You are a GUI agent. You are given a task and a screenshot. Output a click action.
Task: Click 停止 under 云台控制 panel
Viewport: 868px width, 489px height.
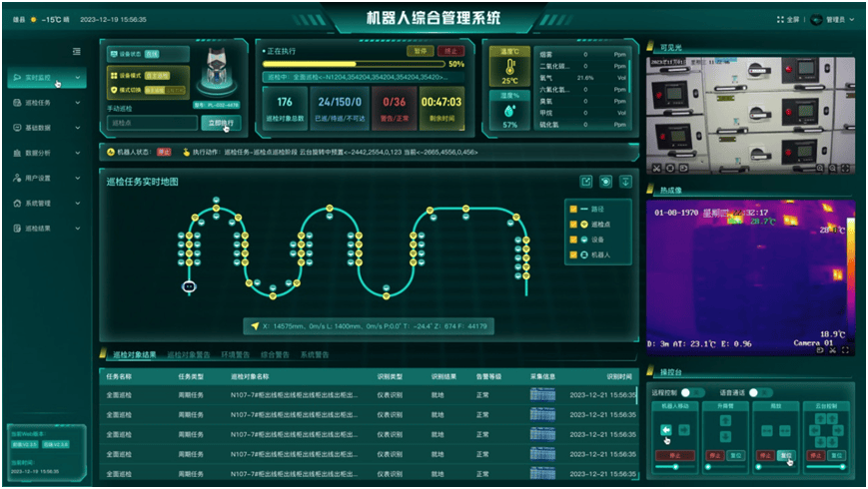816,456
